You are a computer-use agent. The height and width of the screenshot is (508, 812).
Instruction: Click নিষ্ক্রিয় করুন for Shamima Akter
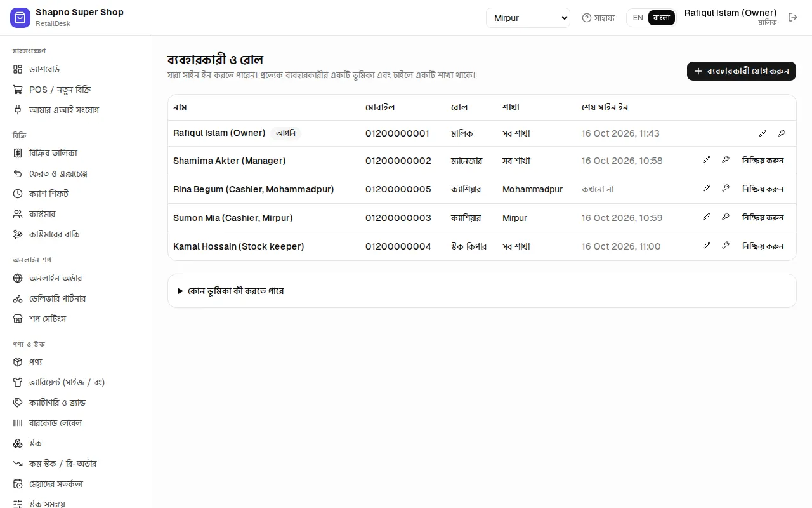point(763,160)
